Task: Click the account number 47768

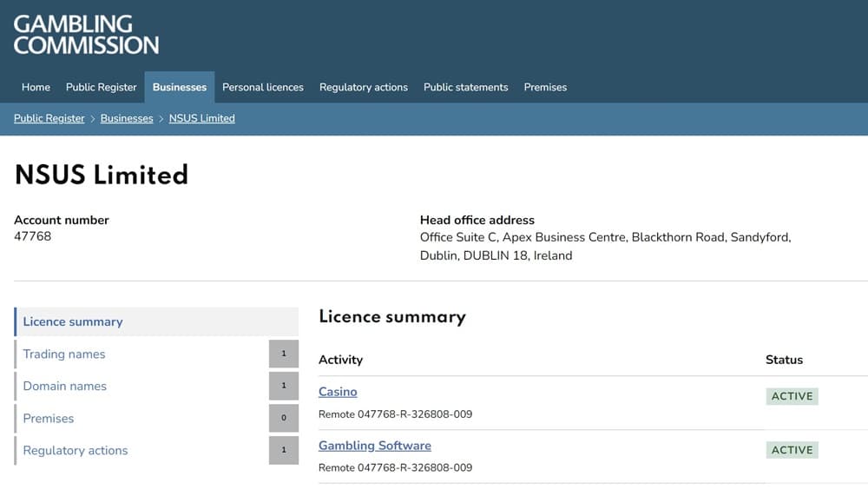Action: tap(33, 236)
